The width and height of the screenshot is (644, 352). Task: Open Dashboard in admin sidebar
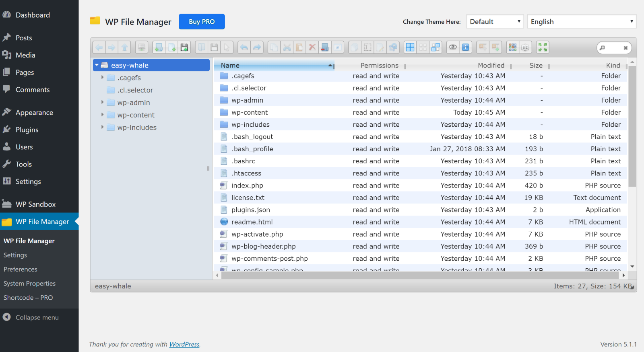tap(39, 15)
